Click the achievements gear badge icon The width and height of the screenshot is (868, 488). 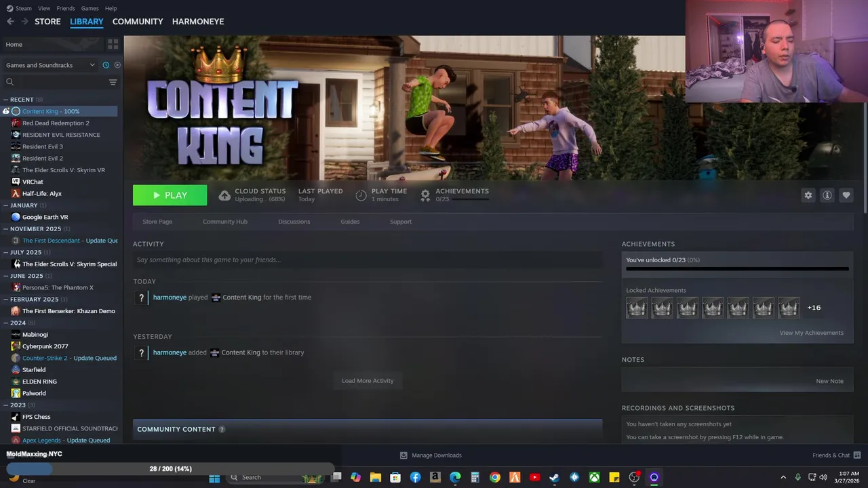(425, 195)
